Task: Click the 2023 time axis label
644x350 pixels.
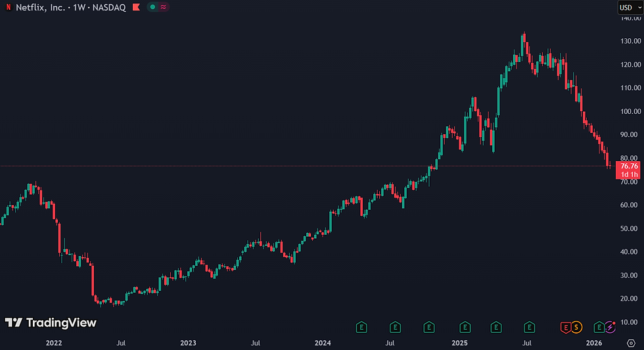Action: [x=188, y=343]
